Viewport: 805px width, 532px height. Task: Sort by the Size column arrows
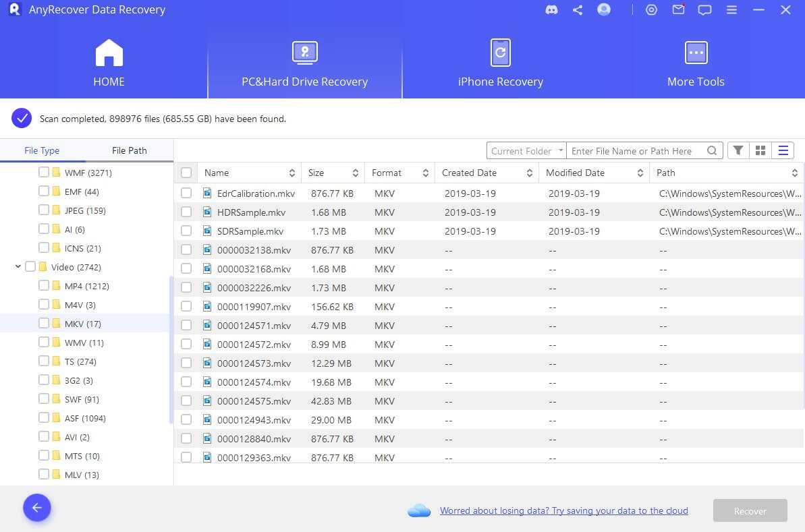(355, 173)
